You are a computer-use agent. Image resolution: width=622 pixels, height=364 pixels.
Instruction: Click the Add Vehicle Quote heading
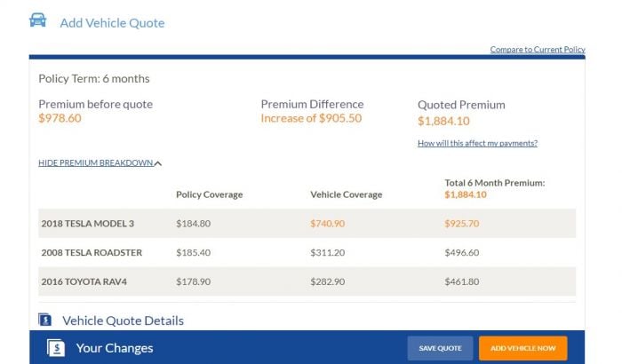pyautogui.click(x=112, y=23)
